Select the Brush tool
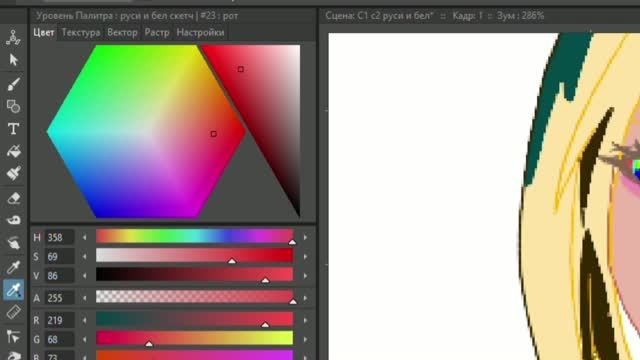Viewport: 640px width, 360px height. pos(13,84)
